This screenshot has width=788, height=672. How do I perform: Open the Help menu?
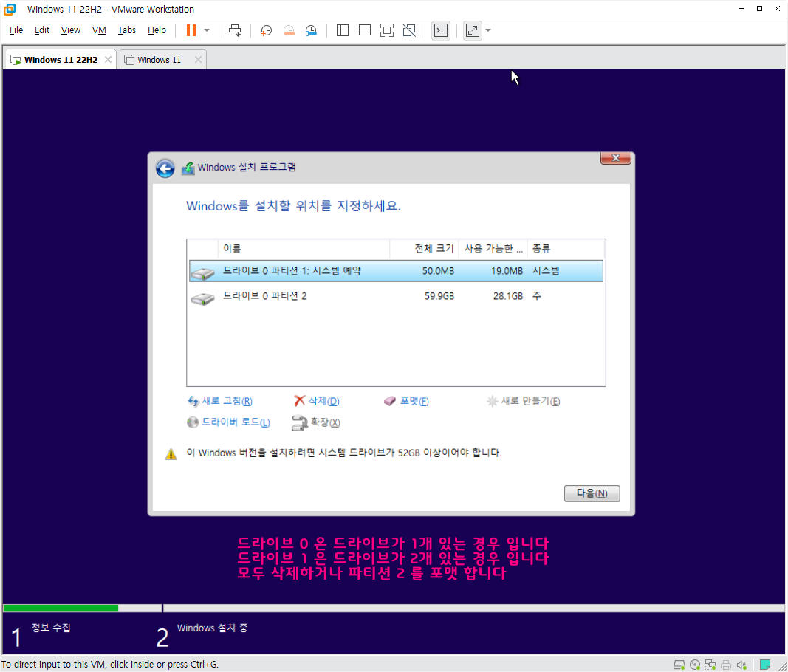click(x=157, y=30)
